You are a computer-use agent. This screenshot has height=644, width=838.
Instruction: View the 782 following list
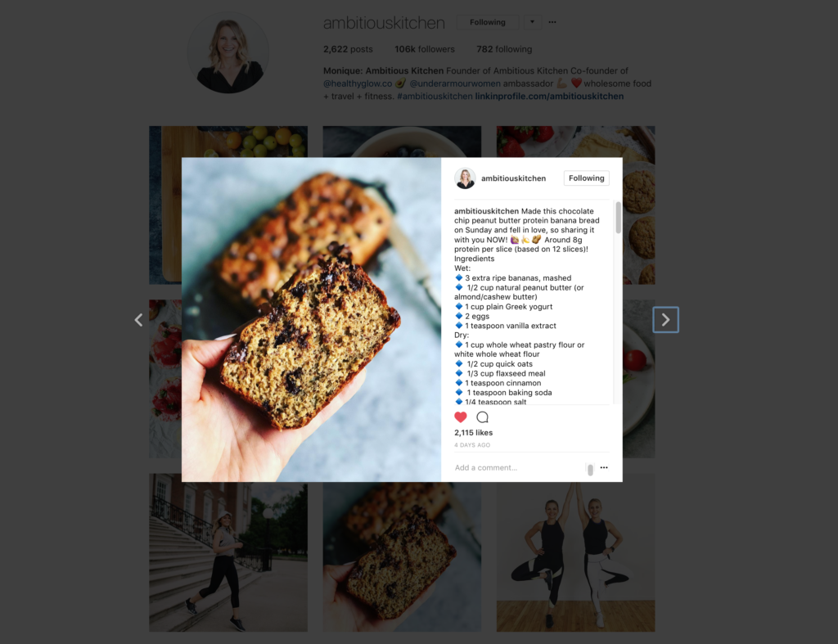click(504, 49)
